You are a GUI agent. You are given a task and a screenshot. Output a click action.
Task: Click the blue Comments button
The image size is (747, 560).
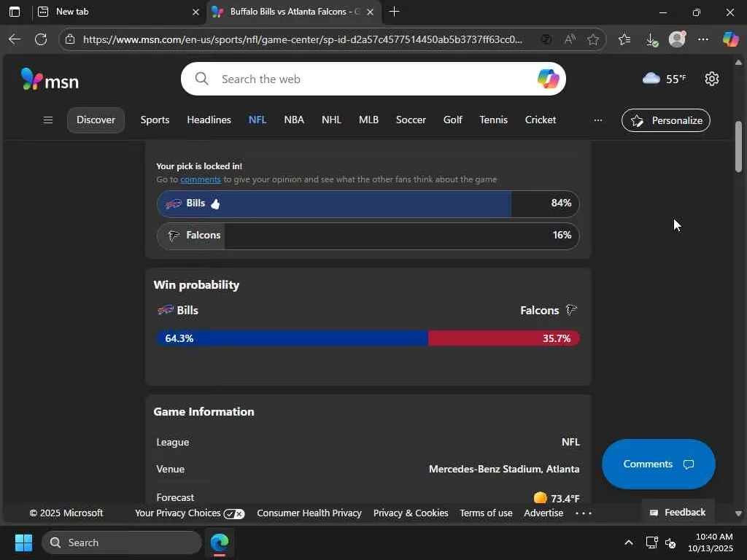[x=659, y=464]
